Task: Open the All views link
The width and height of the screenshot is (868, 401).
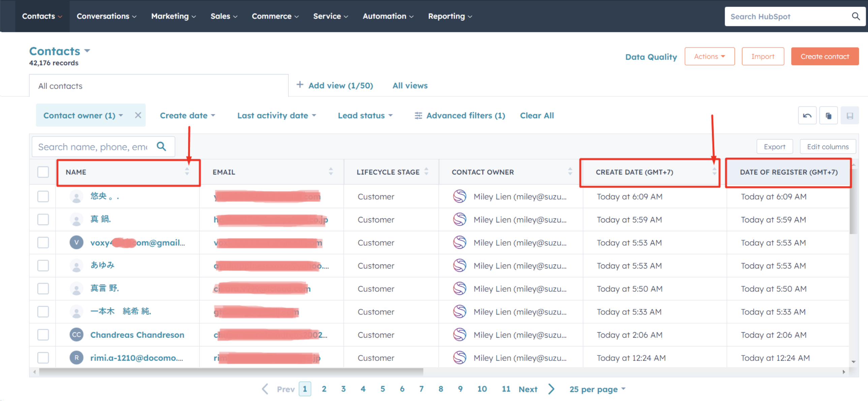Action: click(x=410, y=86)
